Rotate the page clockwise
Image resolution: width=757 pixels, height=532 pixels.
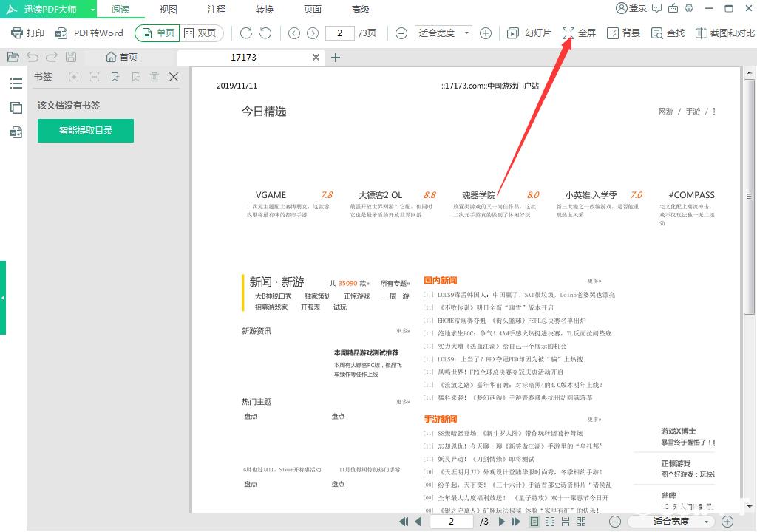pyautogui.click(x=245, y=33)
